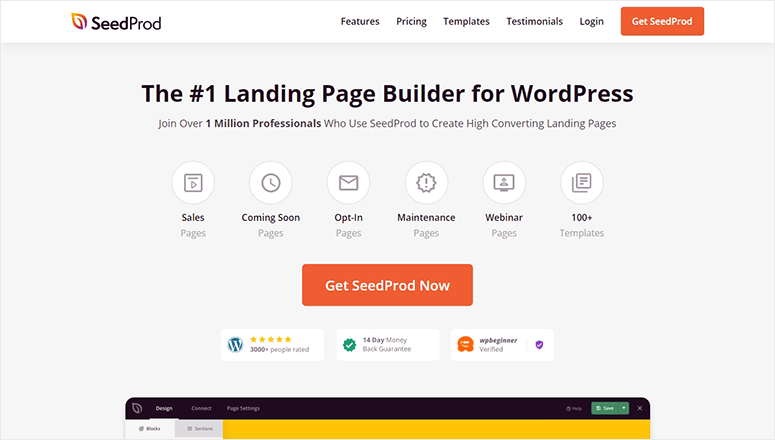Click the '100+' label text
The image size is (775, 440).
click(x=582, y=218)
